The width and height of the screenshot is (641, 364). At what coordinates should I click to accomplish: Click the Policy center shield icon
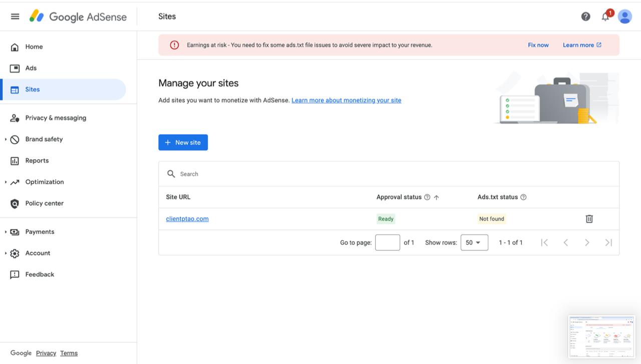[x=15, y=204]
